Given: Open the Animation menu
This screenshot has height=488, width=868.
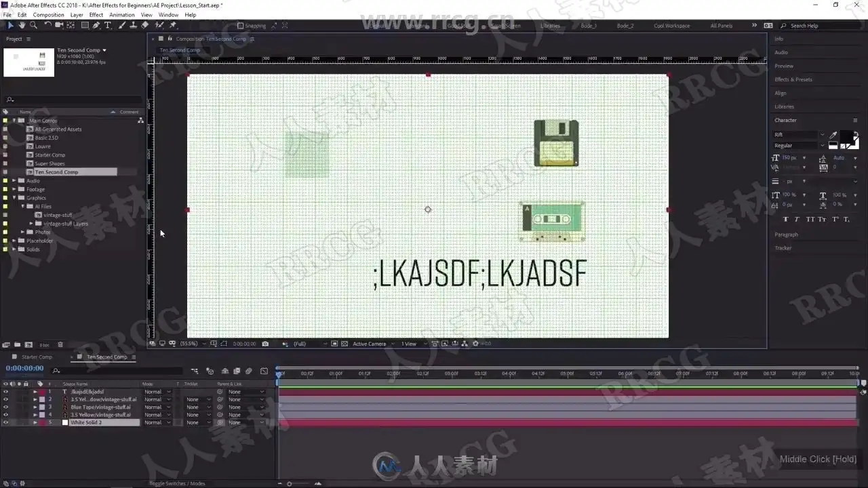Looking at the screenshot, I should click(122, 15).
